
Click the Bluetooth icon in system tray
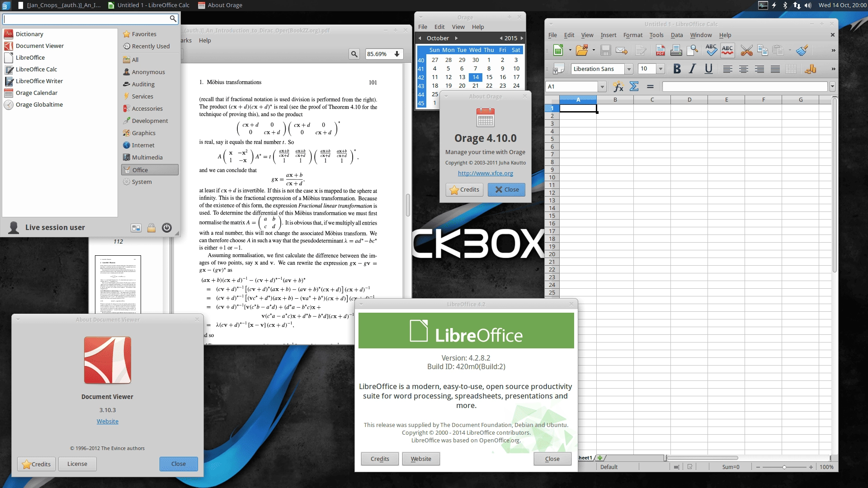[785, 5]
